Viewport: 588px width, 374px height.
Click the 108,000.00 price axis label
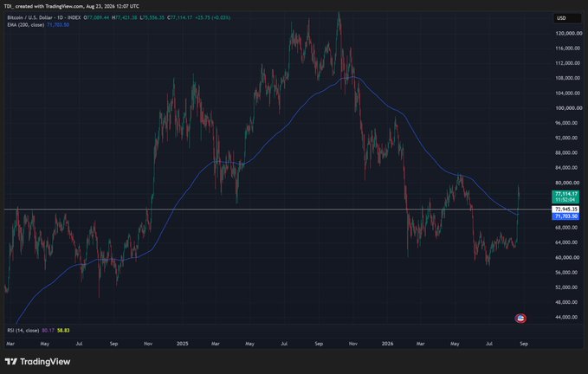point(566,78)
